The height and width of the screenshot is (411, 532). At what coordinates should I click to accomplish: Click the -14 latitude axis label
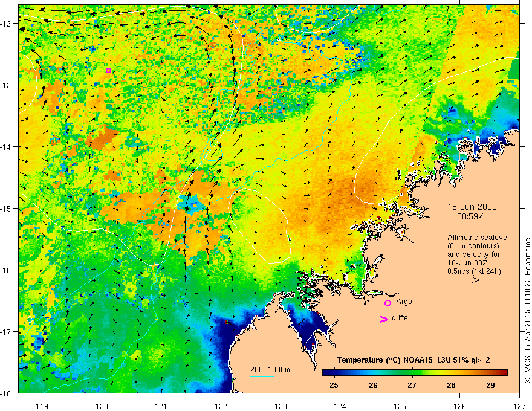click(7, 147)
